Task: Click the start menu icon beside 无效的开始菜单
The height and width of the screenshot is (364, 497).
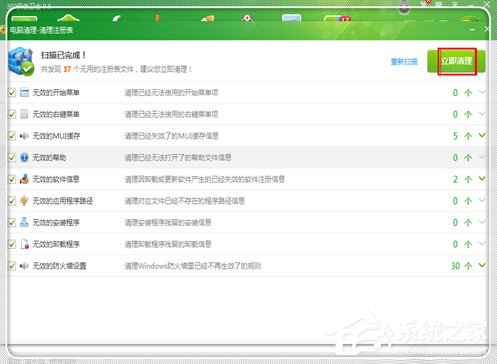Action: click(x=24, y=92)
